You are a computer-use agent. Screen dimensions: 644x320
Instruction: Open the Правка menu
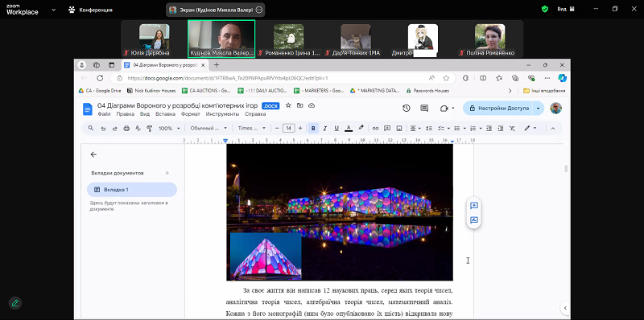pos(126,114)
